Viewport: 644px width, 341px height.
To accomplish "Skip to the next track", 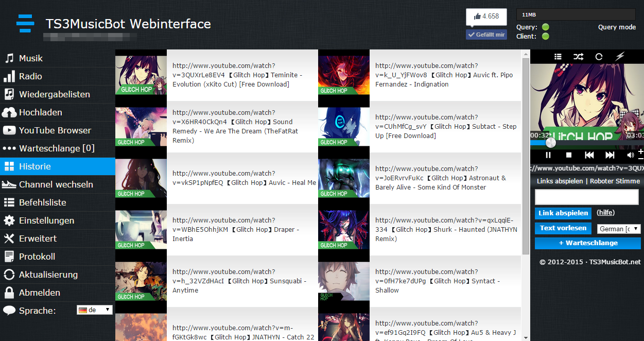I will pos(610,155).
